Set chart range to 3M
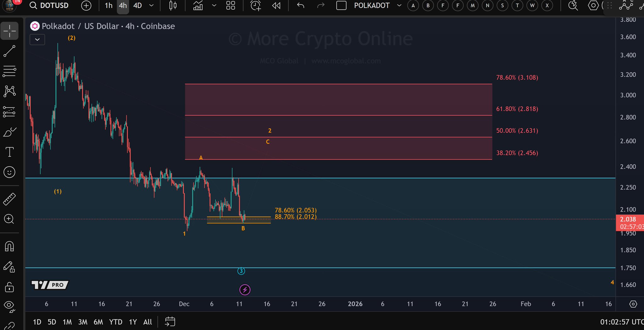This screenshot has height=330, width=644. pos(83,322)
